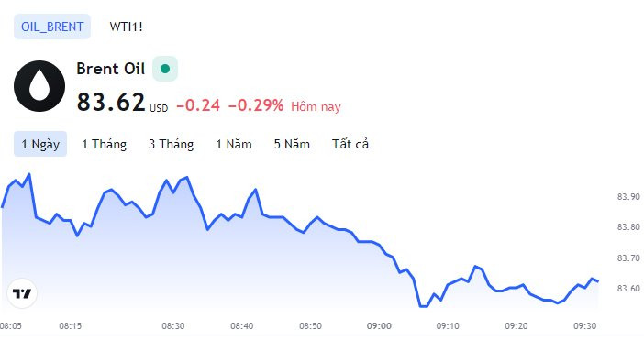
Task: Select the OIL_BRENT tab
Action: click(52, 27)
